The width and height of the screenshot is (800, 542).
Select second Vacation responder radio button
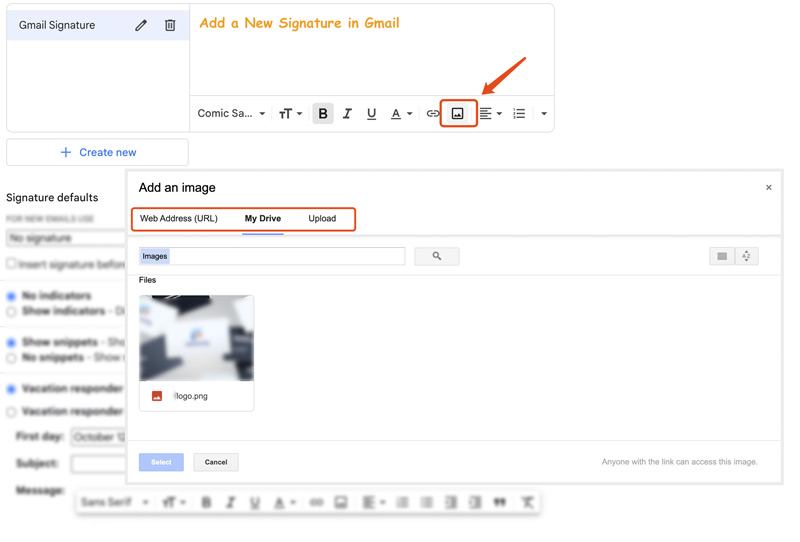[11, 412]
